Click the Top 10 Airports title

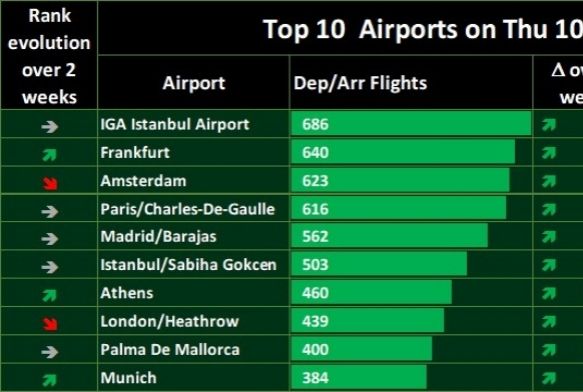click(423, 29)
